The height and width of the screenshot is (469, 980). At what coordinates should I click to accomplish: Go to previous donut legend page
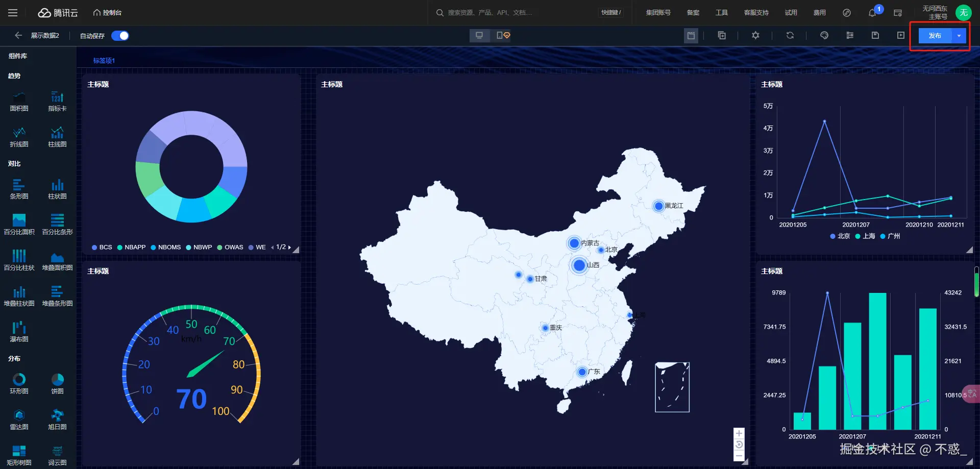[x=273, y=247]
